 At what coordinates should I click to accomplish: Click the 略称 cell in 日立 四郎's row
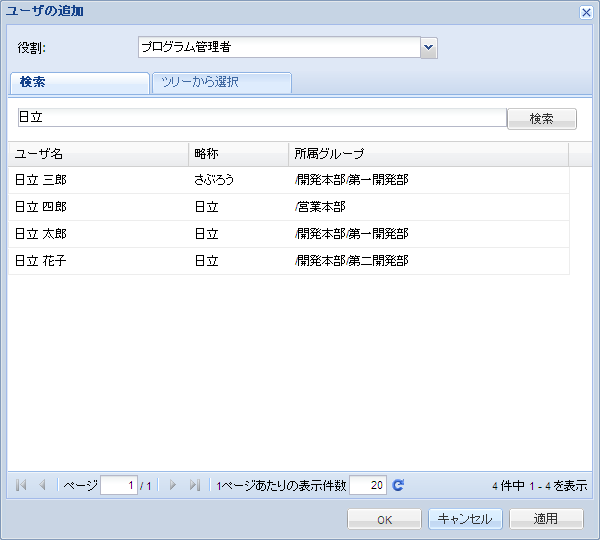coord(207,207)
